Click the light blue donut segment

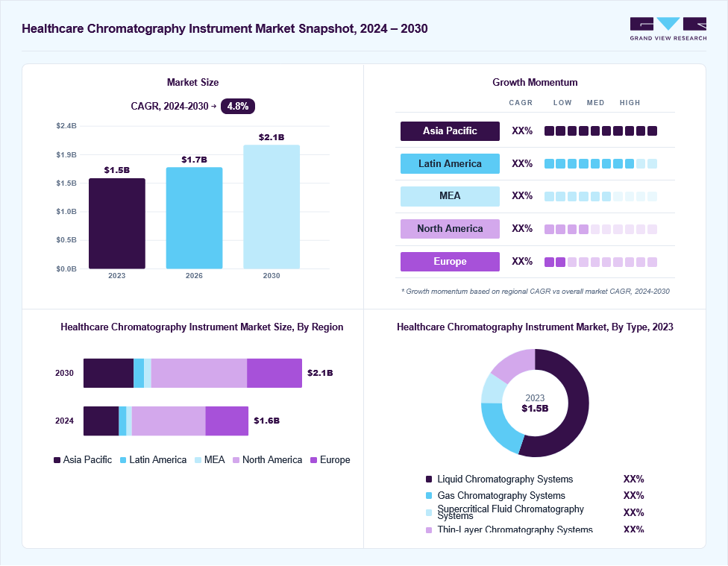[x=492, y=390]
